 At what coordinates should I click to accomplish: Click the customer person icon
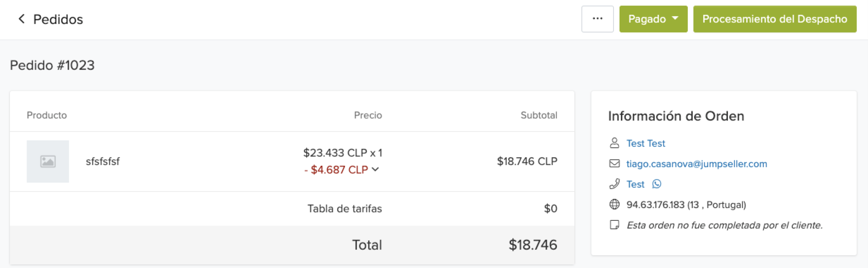pos(614,143)
